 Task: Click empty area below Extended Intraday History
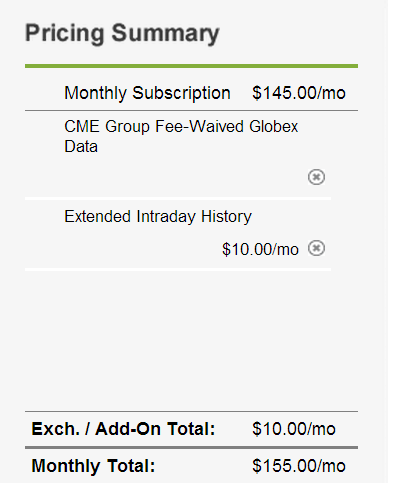click(191, 340)
